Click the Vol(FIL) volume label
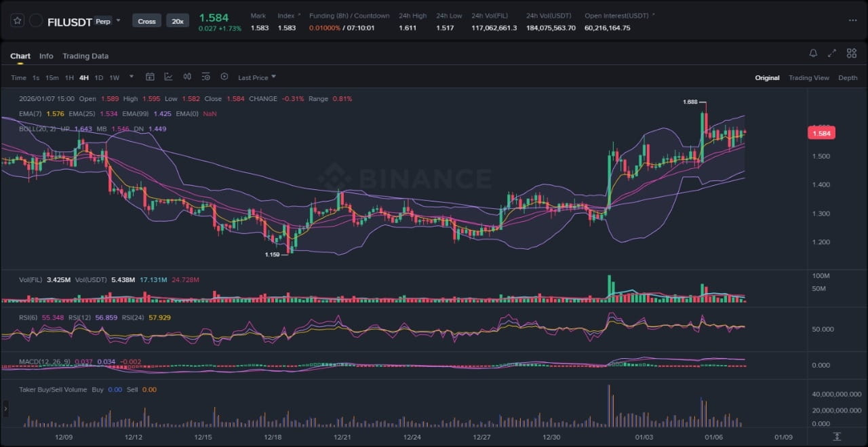This screenshot has width=868, height=447. 31,279
